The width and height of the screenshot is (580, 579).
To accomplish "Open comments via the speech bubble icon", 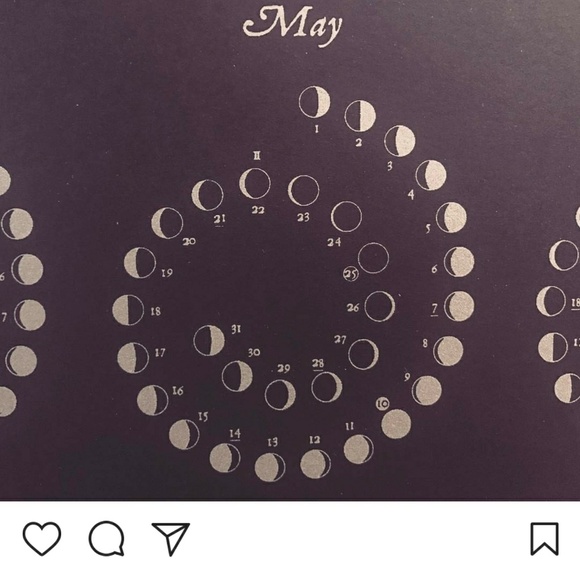I will pos(107,538).
